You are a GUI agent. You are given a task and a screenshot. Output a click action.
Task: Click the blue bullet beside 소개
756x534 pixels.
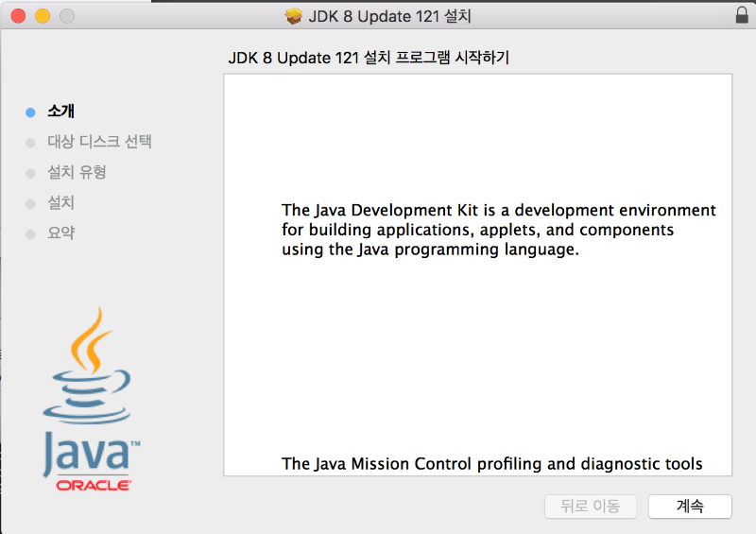(30, 112)
